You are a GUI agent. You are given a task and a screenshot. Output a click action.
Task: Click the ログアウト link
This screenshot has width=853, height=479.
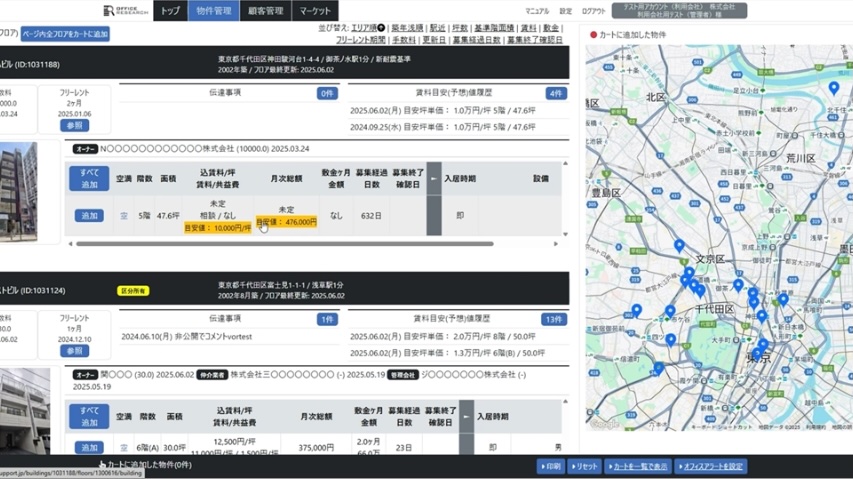point(593,11)
